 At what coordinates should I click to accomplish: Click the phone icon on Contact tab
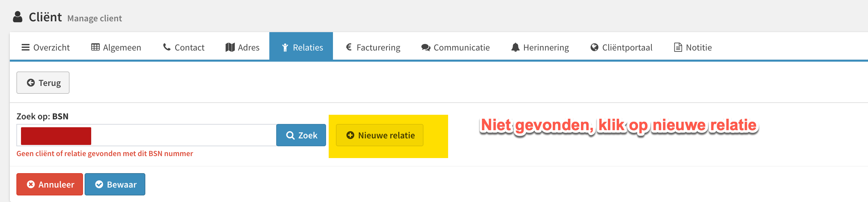click(167, 47)
